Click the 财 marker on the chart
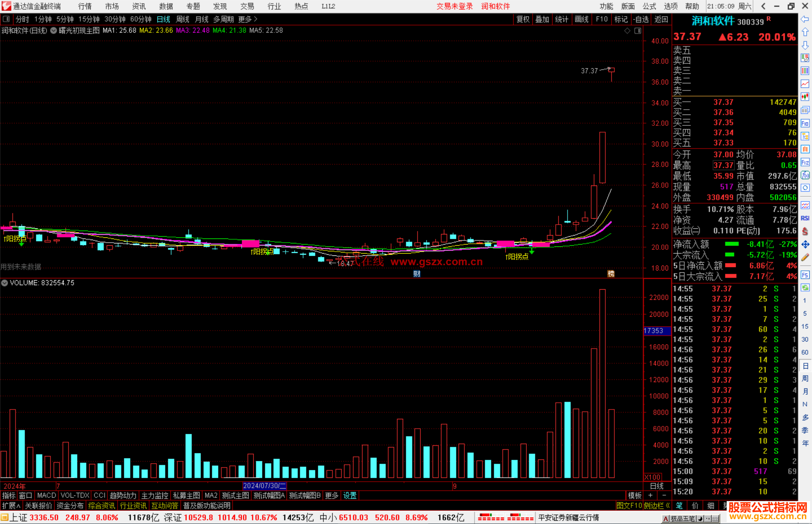The image size is (812, 524). click(417, 274)
